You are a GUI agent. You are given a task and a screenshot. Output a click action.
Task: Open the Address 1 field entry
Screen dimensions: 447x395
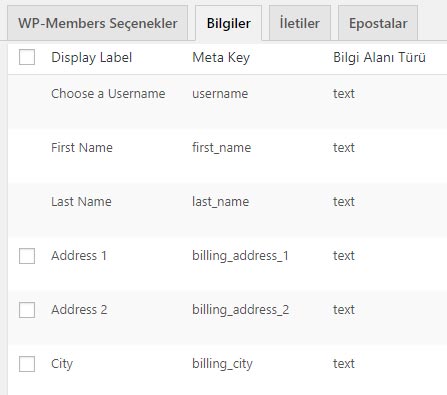[79, 255]
